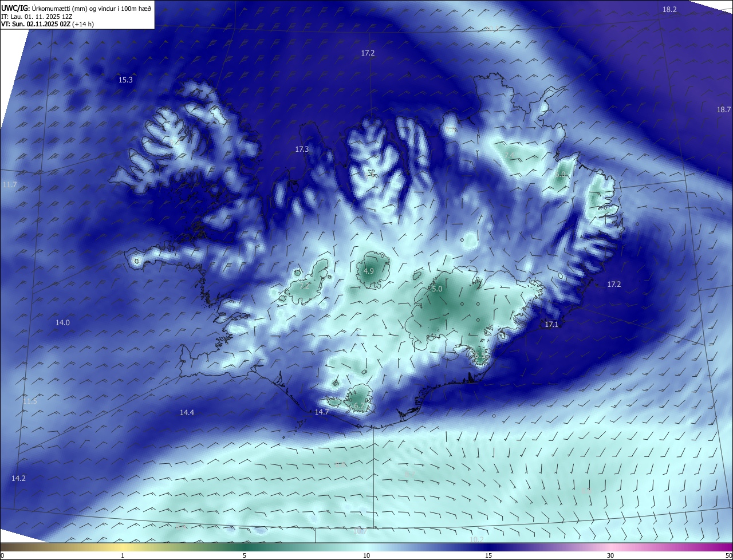733x560 pixels.
Task: Click the 4.9 value on the glacier
Action: 369,271
